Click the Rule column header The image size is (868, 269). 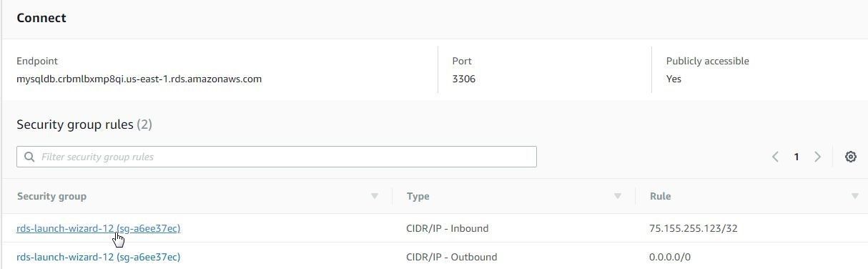click(660, 196)
